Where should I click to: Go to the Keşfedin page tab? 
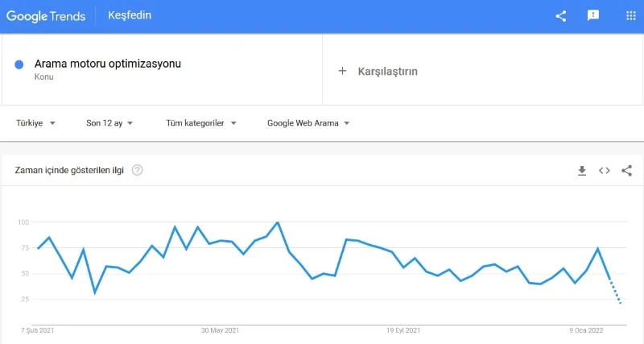point(130,15)
